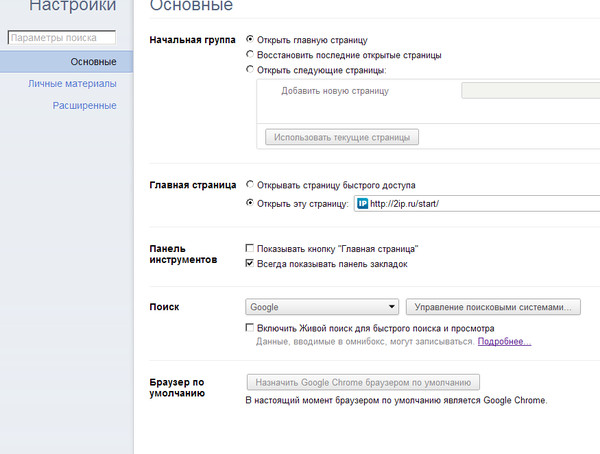This screenshot has width=600, height=454.
Task: Click the 'Параметры поиска' search field
Action: (62, 39)
